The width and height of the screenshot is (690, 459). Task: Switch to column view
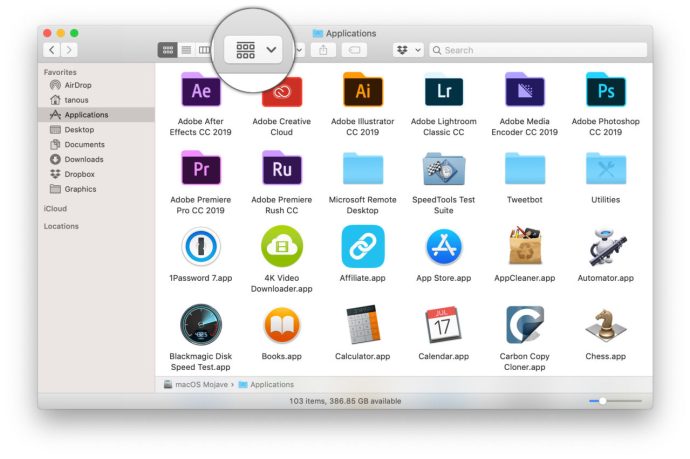tap(205, 50)
